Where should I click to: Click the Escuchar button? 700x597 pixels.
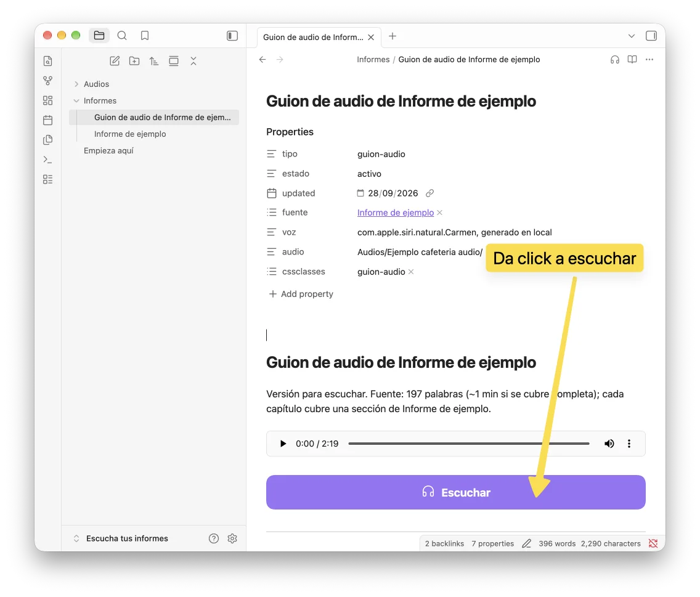pyautogui.click(x=456, y=492)
